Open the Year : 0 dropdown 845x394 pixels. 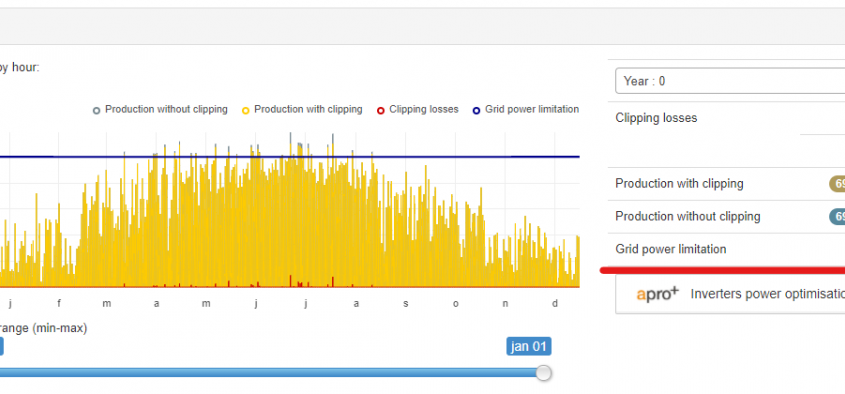click(730, 81)
